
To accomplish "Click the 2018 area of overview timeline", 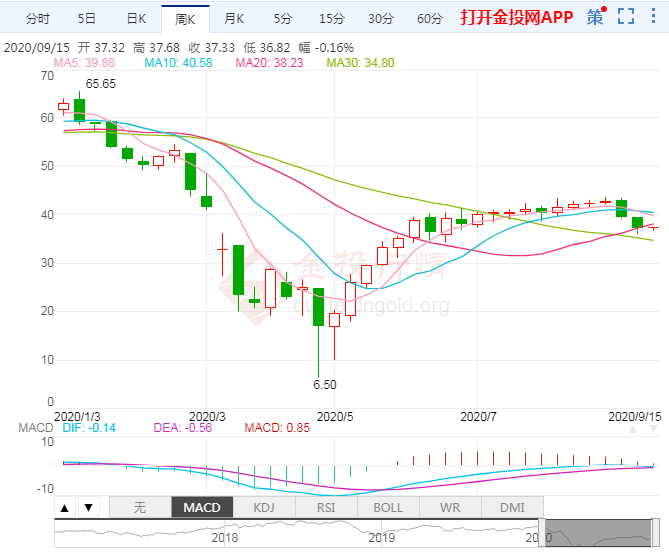I will tap(224, 538).
